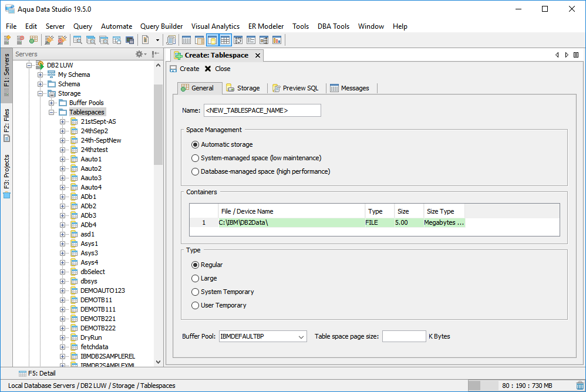Toggle the highlighted grid view toolbar icon
Image resolution: width=586 pixels, height=392 pixels.
pos(225,40)
